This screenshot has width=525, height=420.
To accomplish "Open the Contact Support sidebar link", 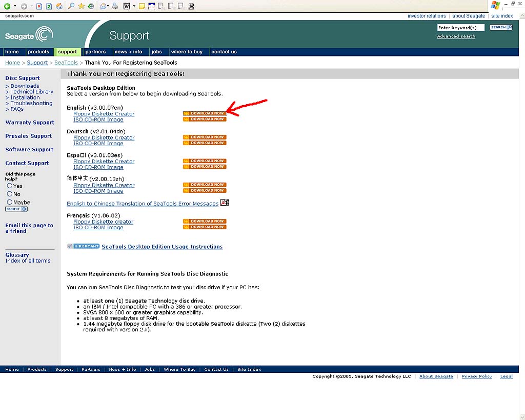I will click(27, 163).
